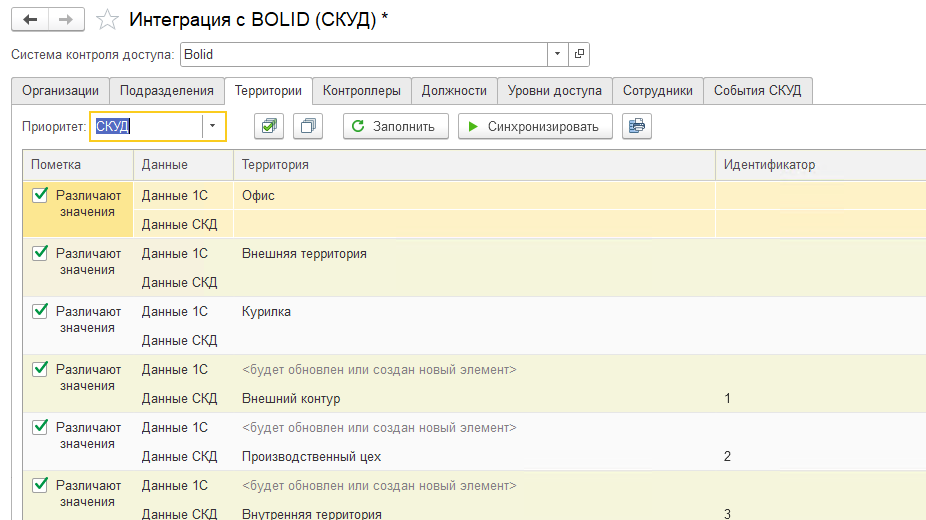Add page to favorites with star icon
The image size is (926, 520).
click(107, 20)
